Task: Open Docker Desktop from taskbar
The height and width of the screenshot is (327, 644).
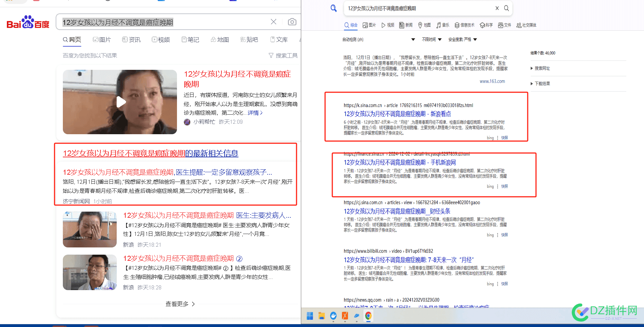Action: [333, 316]
